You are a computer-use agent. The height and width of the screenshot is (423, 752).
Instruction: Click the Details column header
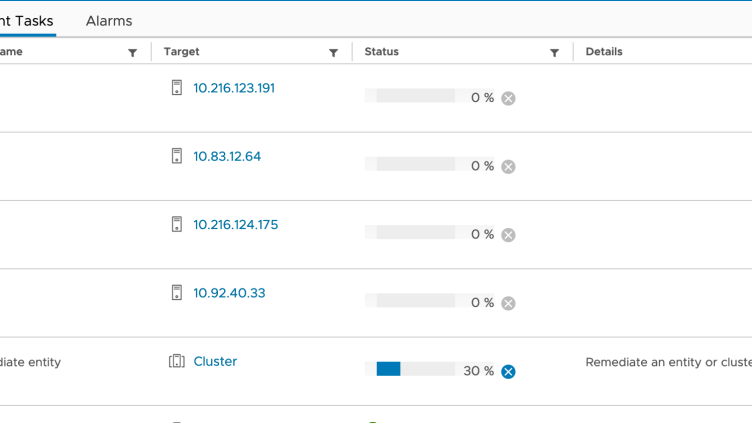point(604,52)
